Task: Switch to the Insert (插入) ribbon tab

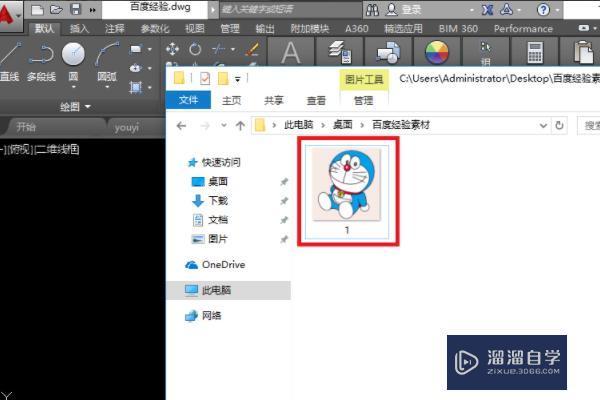Action: tap(79, 29)
